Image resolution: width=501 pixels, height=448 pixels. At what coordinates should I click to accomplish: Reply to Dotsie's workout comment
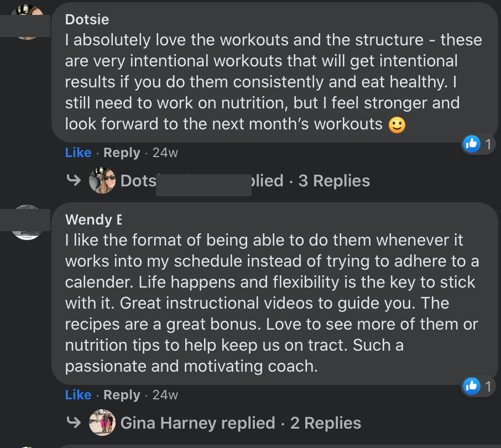pos(122,153)
